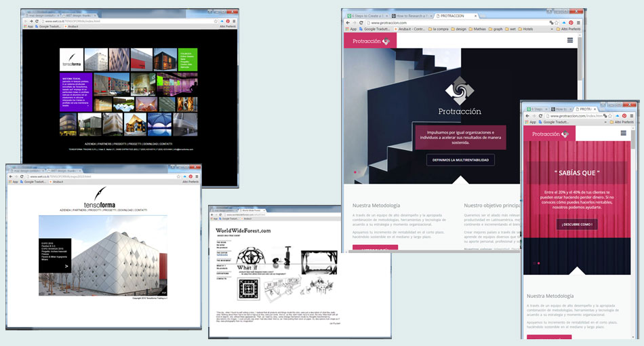Click 'SABÍAS QUE' banner text
The width and height of the screenshot is (644, 346).
577,173
